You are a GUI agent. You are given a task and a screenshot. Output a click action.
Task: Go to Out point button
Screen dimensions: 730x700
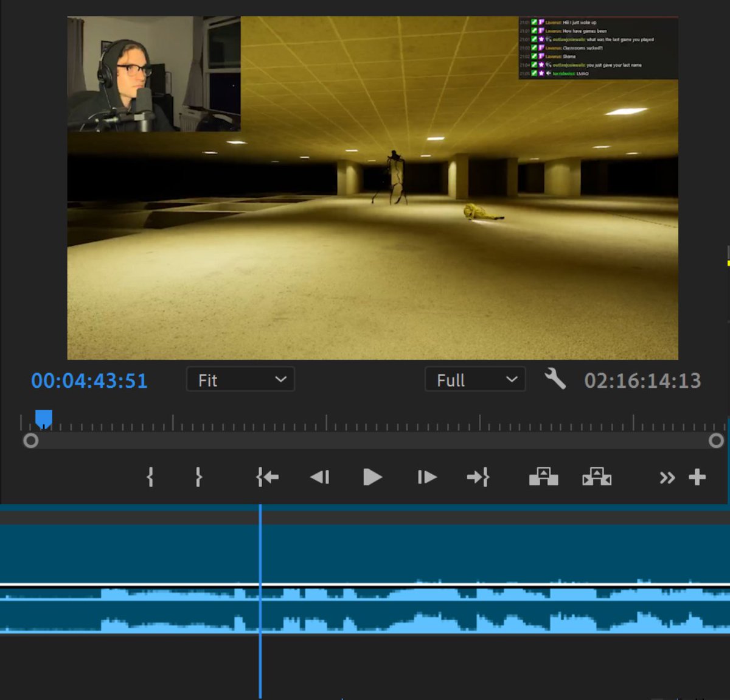pyautogui.click(x=478, y=477)
